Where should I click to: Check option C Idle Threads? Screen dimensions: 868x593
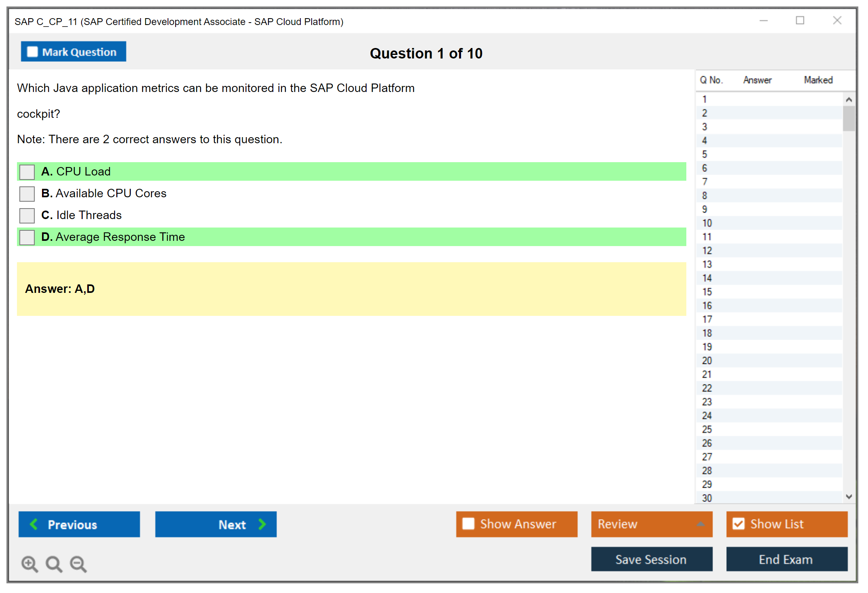(x=27, y=215)
